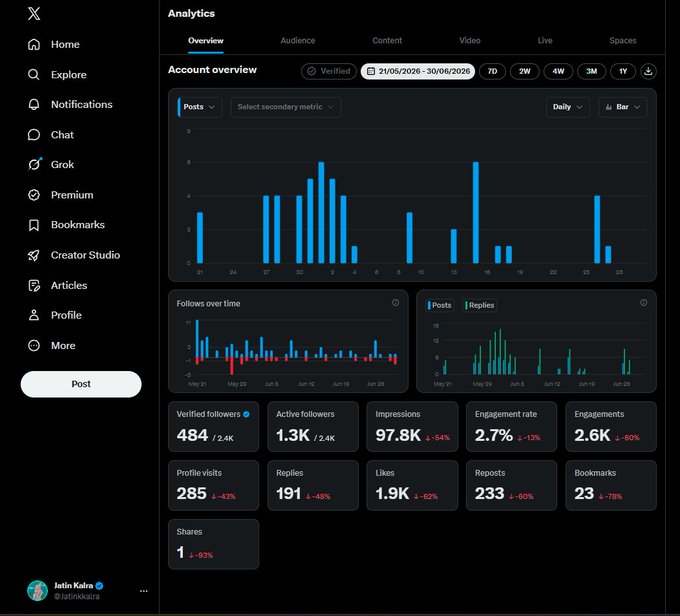Click Notifications label in sidebar
This screenshot has height=616, width=680.
[82, 105]
